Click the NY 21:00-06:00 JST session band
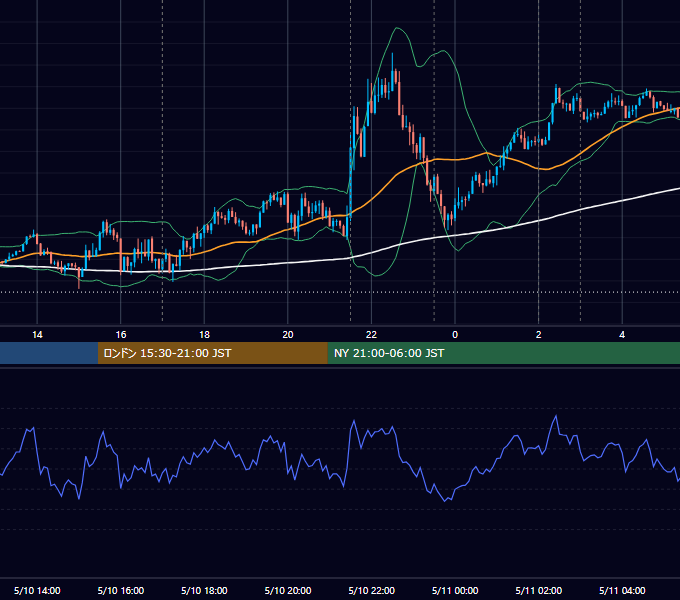Screen dimensions: 680x600 tap(503, 353)
